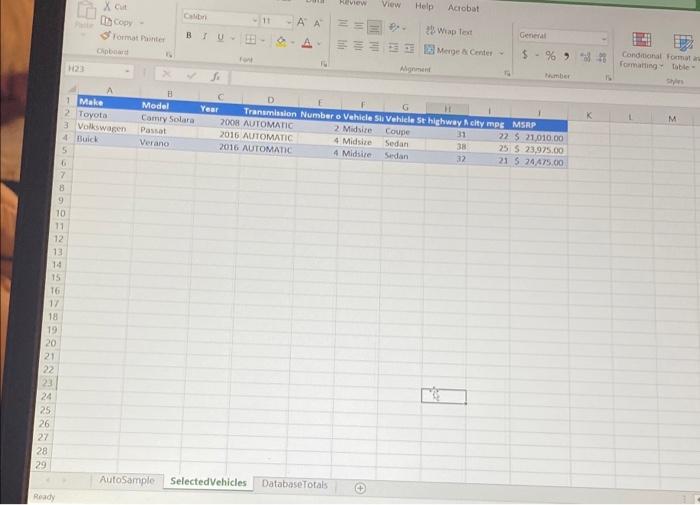Align text left
The width and height of the screenshot is (700, 505).
tap(342, 44)
